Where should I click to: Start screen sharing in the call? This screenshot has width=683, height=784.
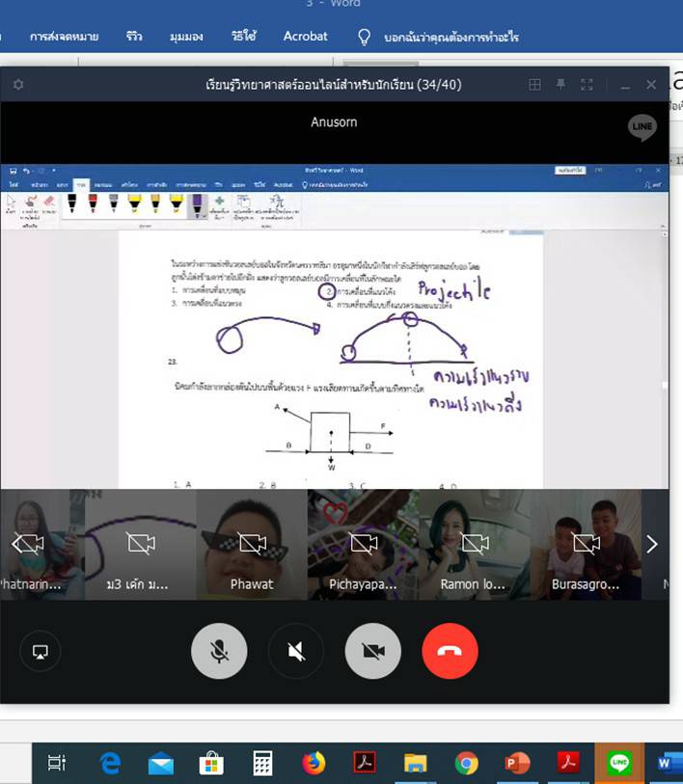(41, 652)
